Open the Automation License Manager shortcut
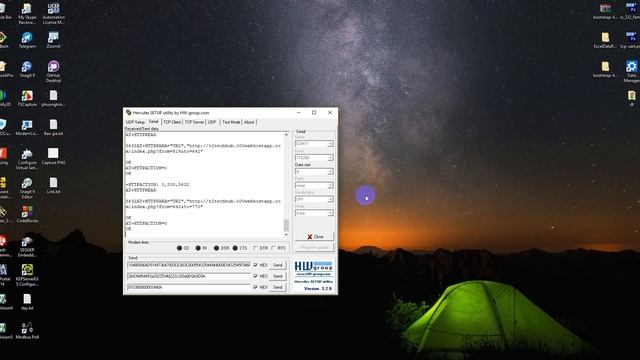Screen dimensions: 640x360 coord(53,14)
